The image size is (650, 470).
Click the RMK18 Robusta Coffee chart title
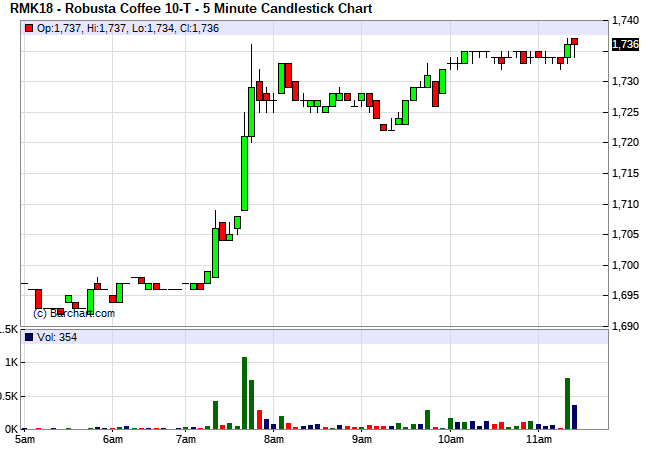pos(191,9)
